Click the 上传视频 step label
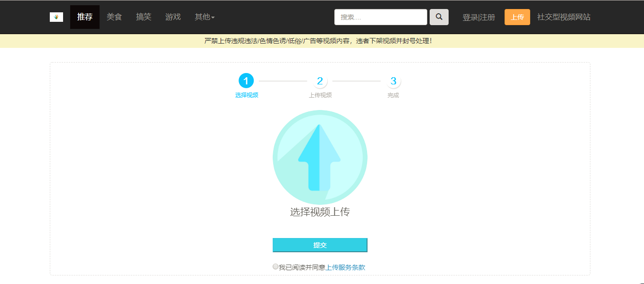 tap(321, 95)
